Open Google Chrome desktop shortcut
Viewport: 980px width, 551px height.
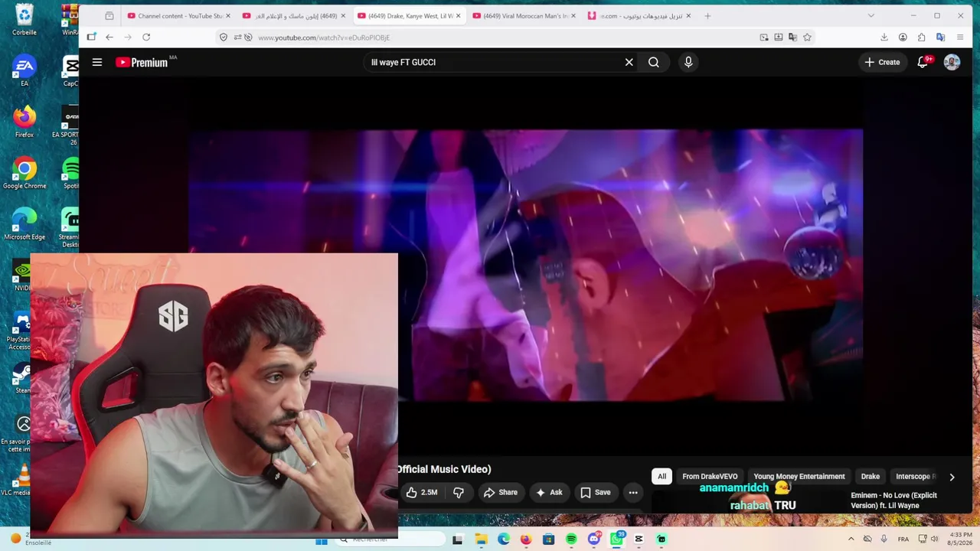[x=24, y=173]
